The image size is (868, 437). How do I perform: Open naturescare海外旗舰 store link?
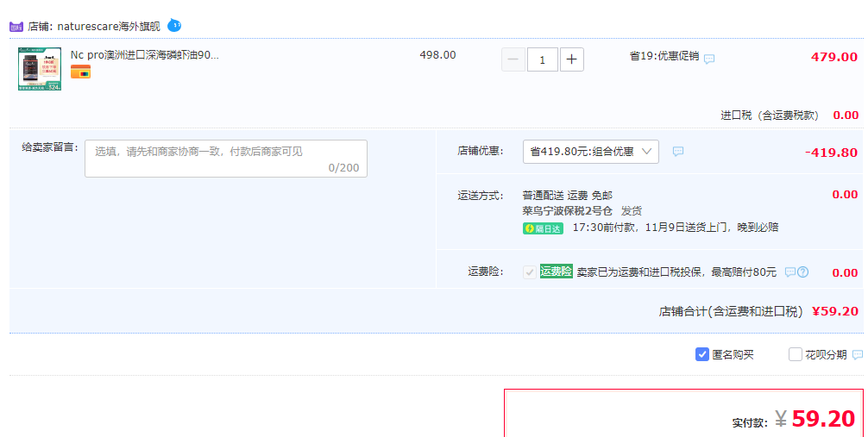109,27
